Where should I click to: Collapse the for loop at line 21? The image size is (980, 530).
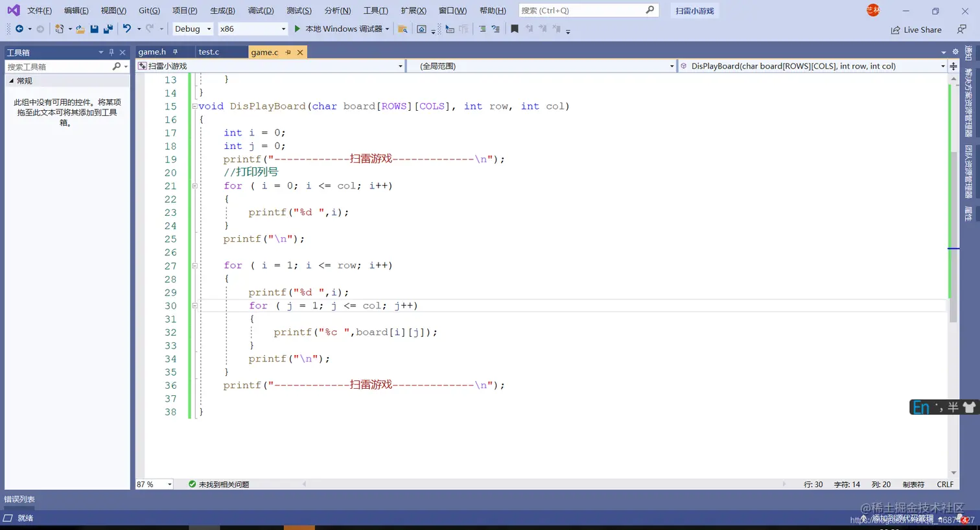194,186
